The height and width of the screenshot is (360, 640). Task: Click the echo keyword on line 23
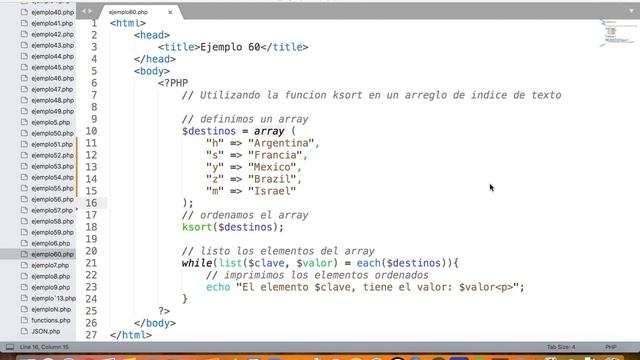(218, 287)
